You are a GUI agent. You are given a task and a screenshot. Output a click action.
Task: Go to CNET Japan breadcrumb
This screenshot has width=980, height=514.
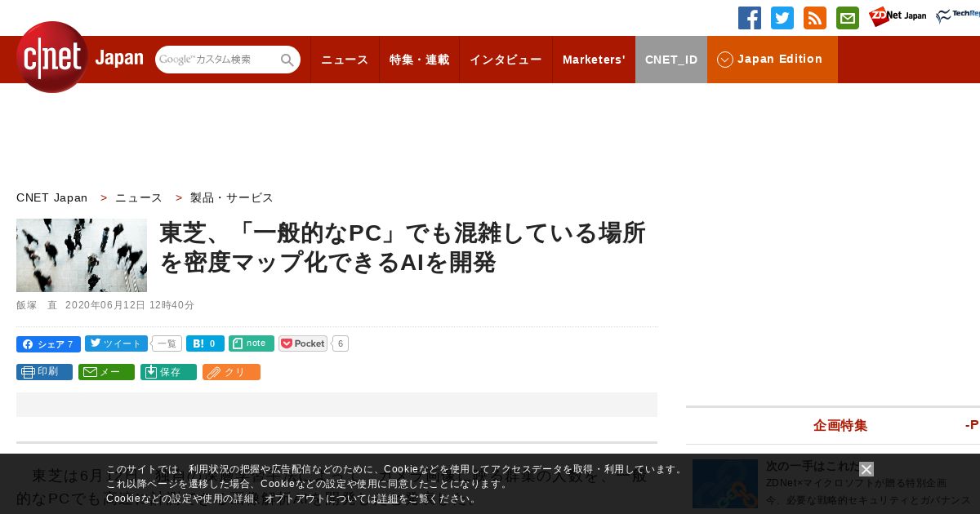click(51, 197)
